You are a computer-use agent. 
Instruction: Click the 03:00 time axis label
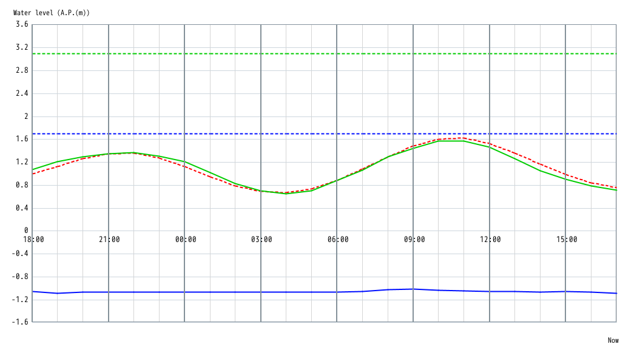(x=260, y=240)
